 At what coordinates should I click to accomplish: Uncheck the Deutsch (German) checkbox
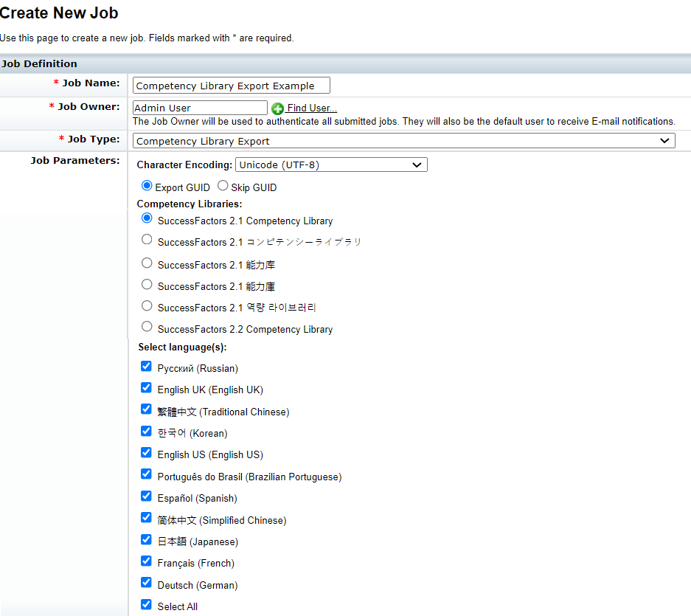(x=146, y=583)
